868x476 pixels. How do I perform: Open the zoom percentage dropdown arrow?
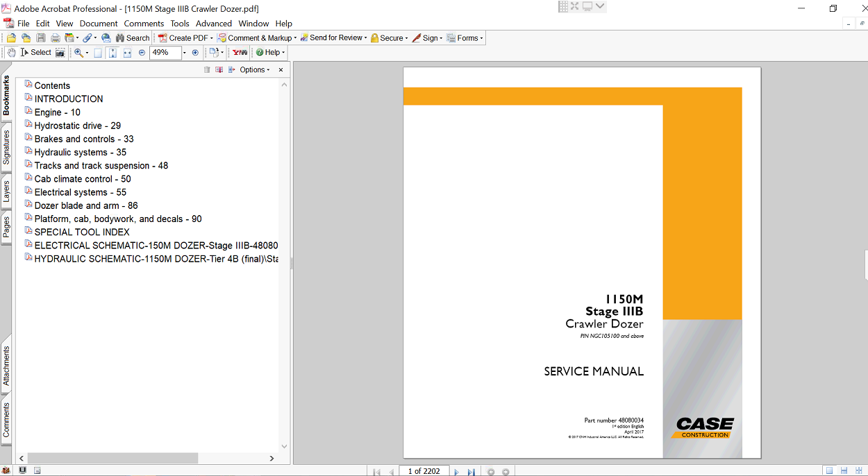pyautogui.click(x=184, y=53)
